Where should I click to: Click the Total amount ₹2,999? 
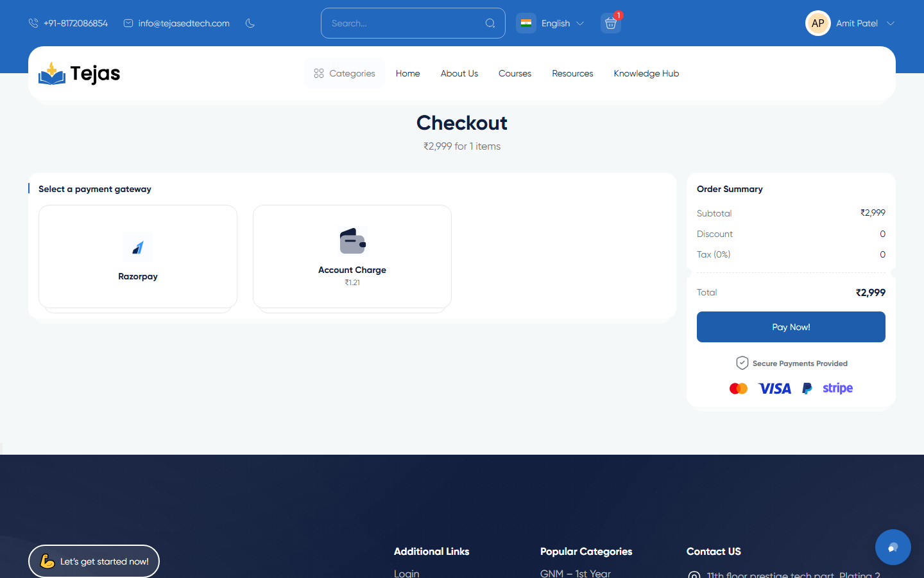pos(871,292)
